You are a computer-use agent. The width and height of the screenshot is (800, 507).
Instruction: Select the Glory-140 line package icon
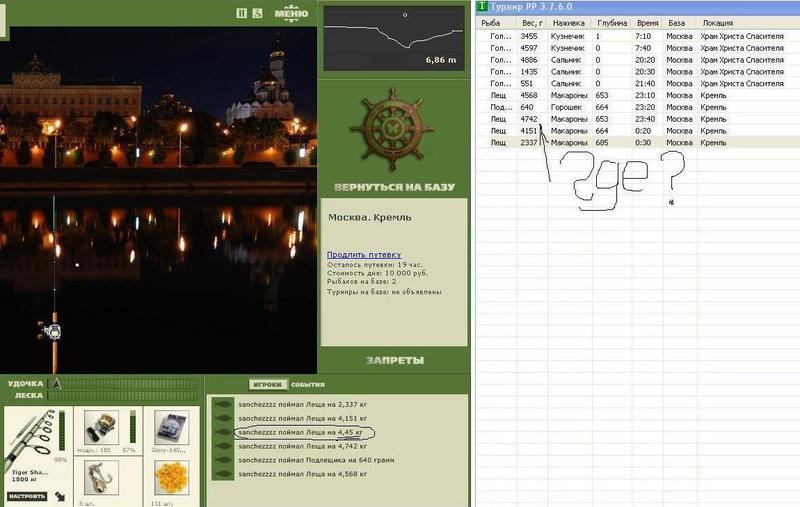click(x=171, y=427)
